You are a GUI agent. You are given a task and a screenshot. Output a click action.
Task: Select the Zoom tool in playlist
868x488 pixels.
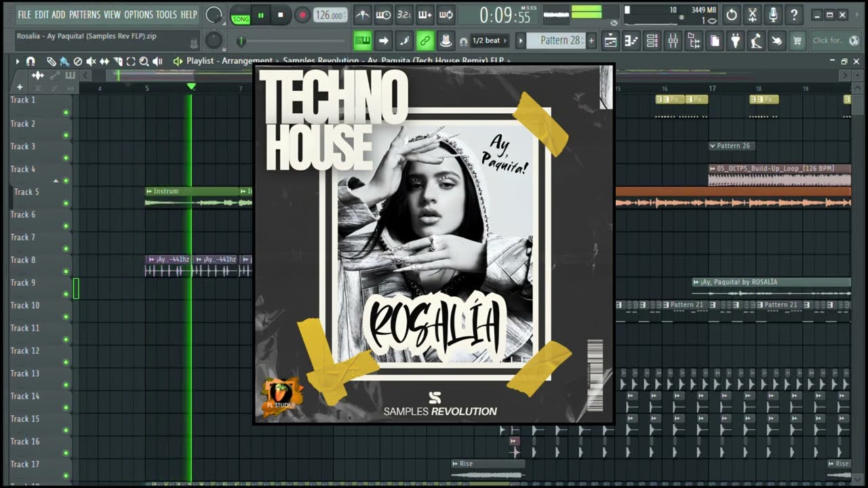(144, 61)
